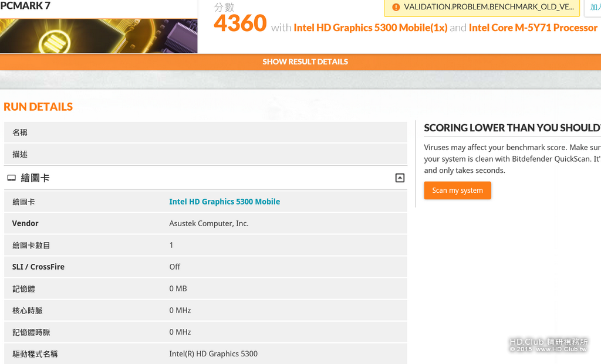Click SCORING LOWER THAN YOU SHOULD heading
The image size is (601, 364).
(x=512, y=128)
